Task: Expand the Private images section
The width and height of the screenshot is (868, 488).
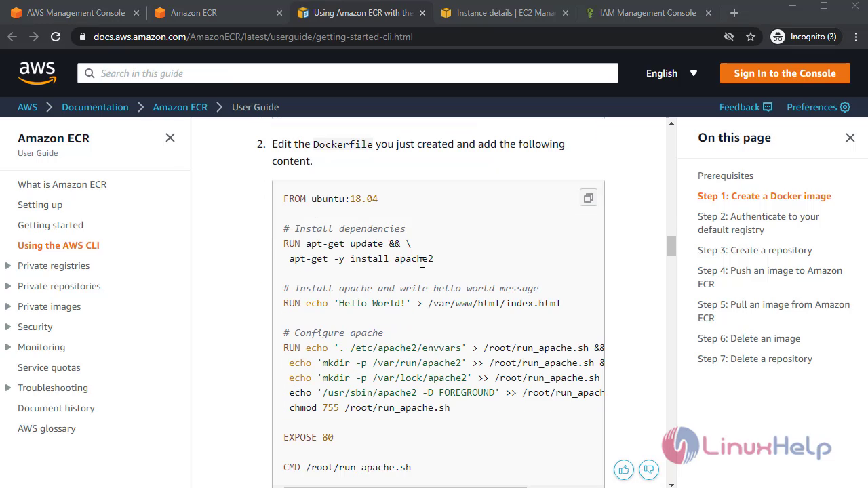Action: pos(8,306)
